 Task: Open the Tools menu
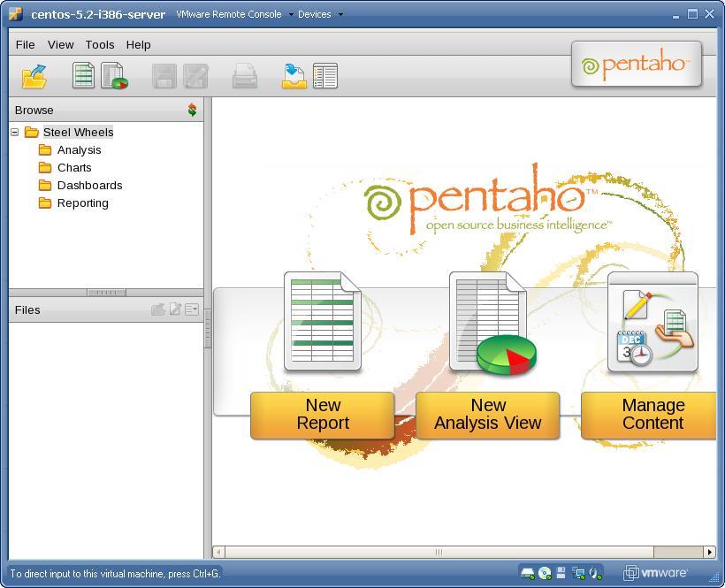99,44
